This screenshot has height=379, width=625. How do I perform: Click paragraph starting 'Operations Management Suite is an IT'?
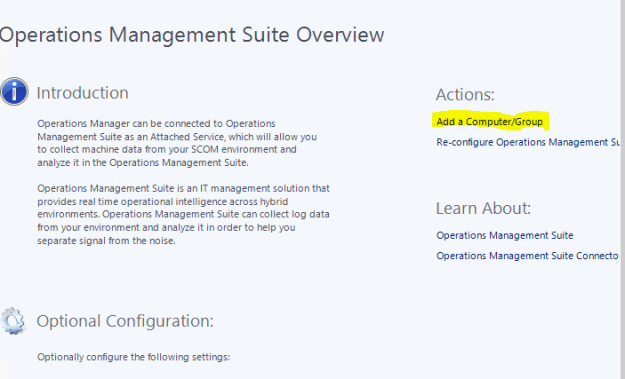183,214
